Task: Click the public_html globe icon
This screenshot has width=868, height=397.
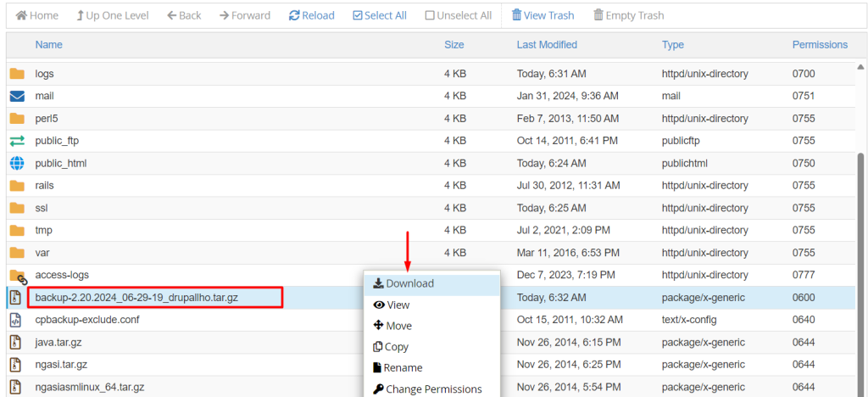Action: (17, 163)
